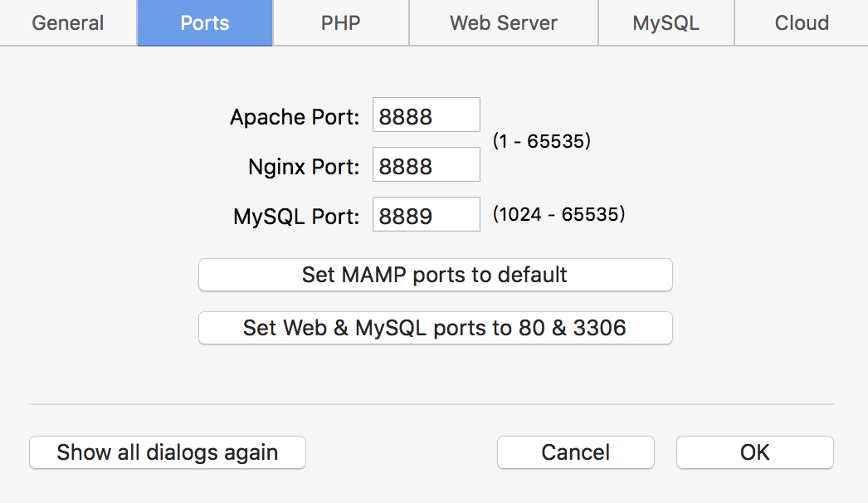The width and height of the screenshot is (868, 503).
Task: Click the (1024 - 65535) range text
Action: coord(558,214)
